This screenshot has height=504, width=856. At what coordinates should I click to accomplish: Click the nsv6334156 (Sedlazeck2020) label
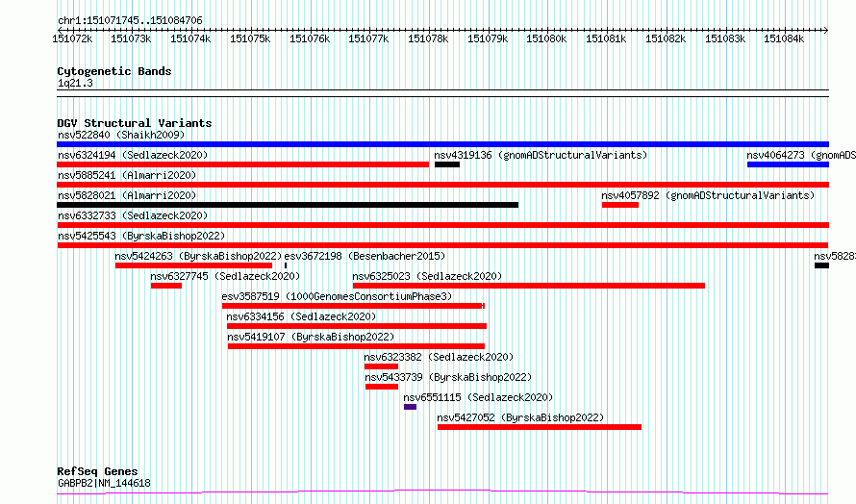point(301,316)
